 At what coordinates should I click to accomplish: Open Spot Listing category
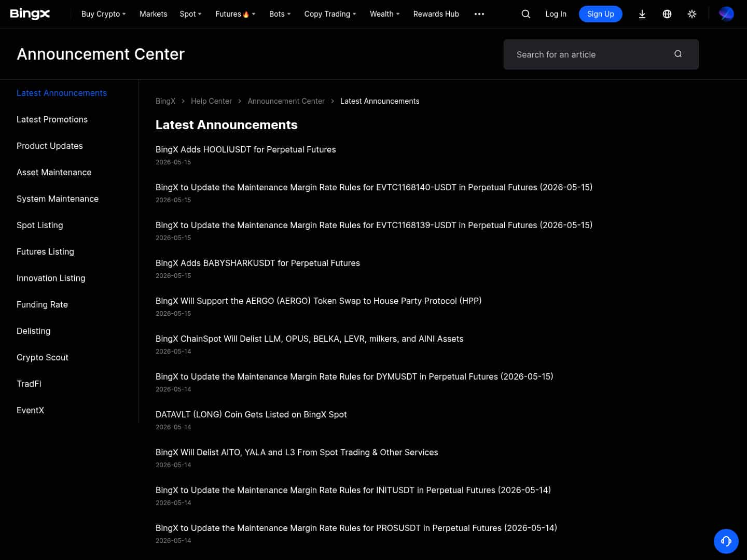point(40,225)
